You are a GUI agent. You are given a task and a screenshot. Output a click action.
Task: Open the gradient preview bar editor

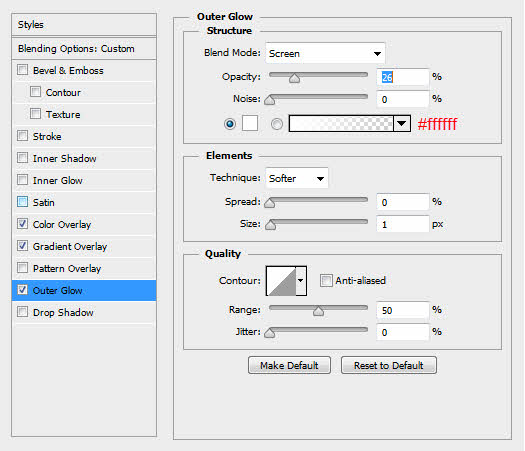pos(341,124)
